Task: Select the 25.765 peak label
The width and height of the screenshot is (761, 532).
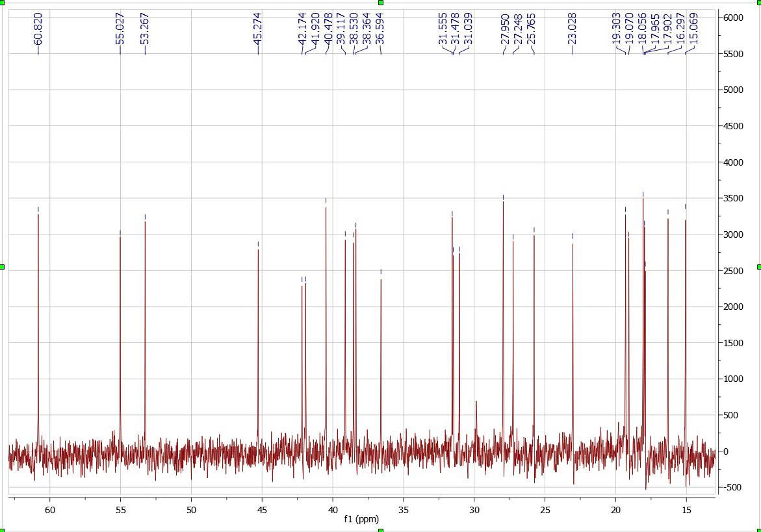Action: (533, 29)
